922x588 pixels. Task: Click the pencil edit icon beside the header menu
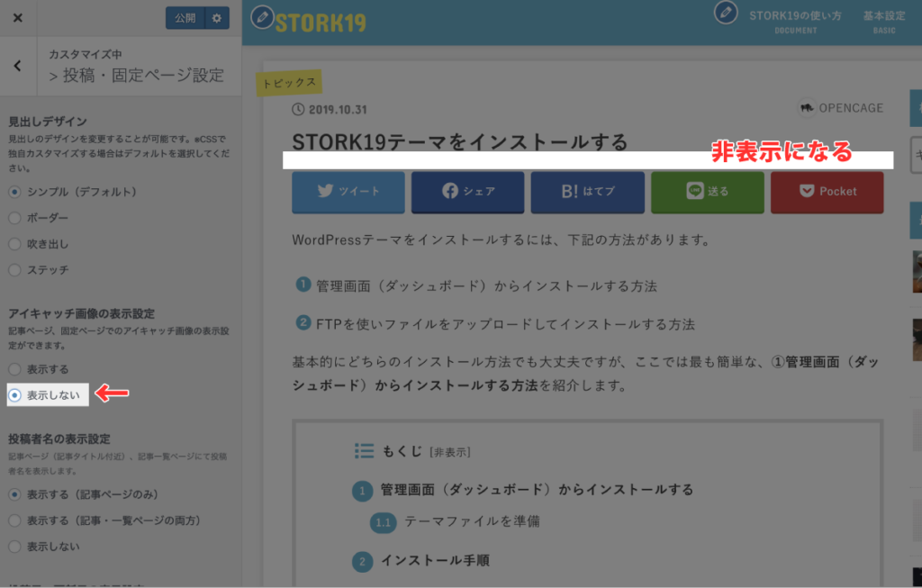726,13
